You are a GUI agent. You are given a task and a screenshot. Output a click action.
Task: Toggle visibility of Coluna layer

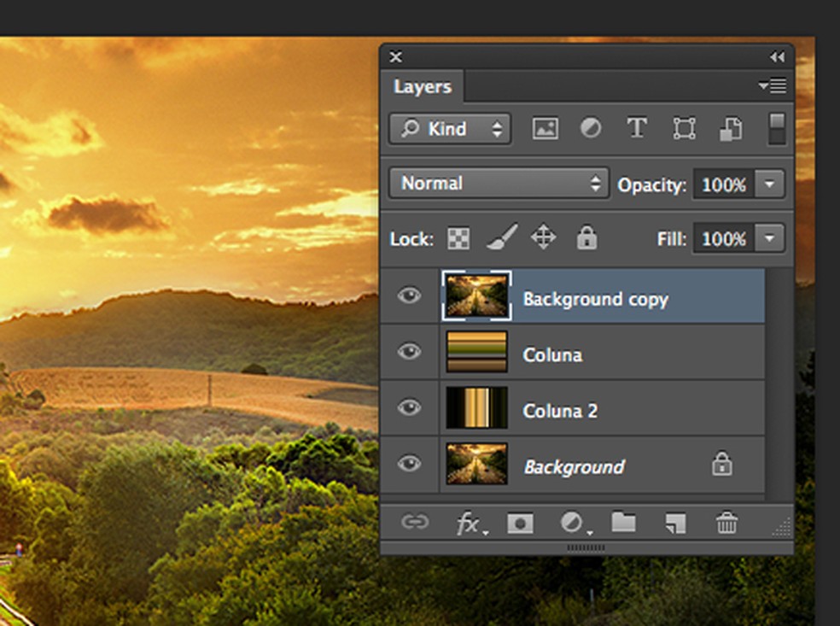point(410,352)
